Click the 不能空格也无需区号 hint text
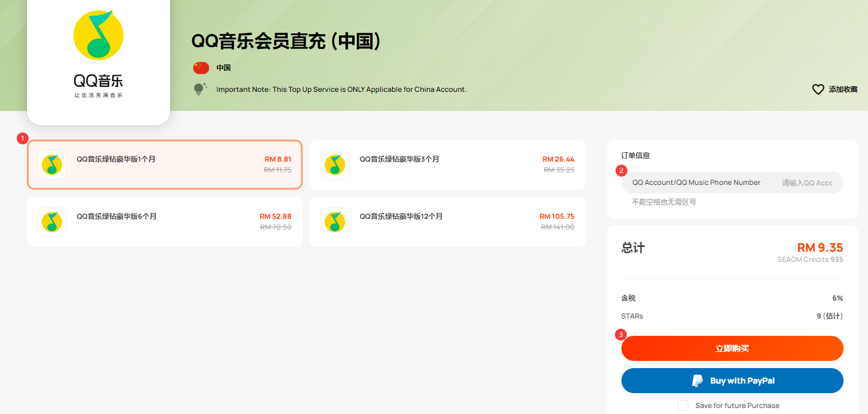 [664, 202]
